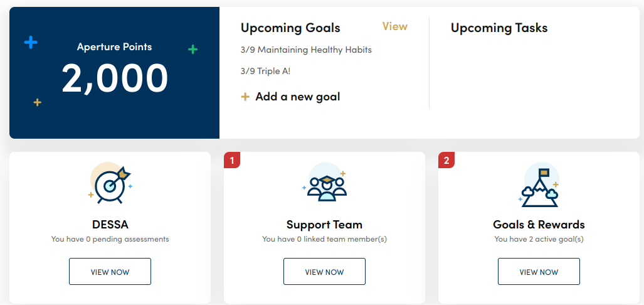Click the Support Team graduates icon
Viewport: 644px width, 305px height.
(325, 184)
